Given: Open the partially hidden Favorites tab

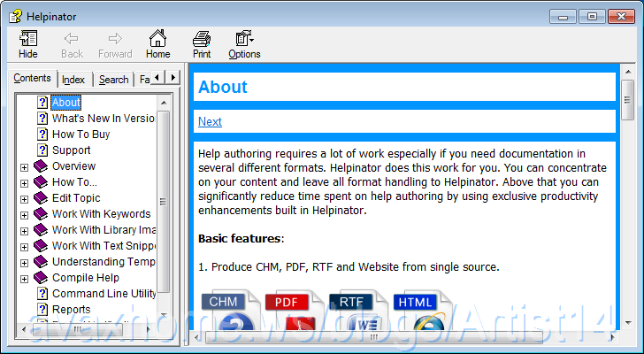Looking at the screenshot, I should (x=144, y=80).
